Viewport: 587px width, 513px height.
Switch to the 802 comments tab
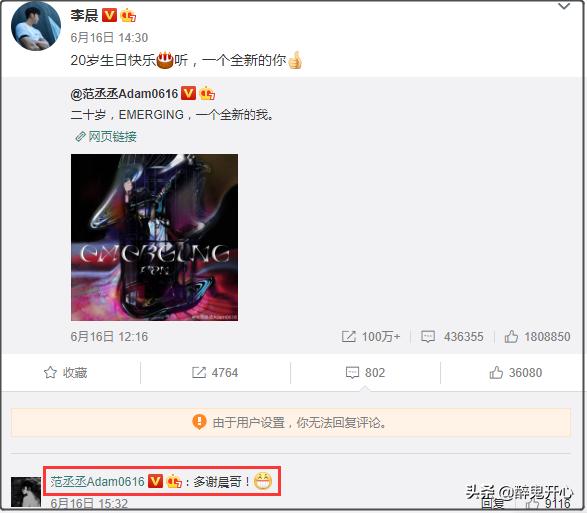tap(365, 373)
